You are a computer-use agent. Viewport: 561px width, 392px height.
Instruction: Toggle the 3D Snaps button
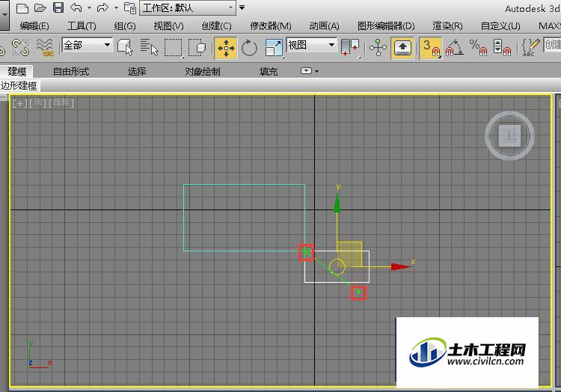431,48
